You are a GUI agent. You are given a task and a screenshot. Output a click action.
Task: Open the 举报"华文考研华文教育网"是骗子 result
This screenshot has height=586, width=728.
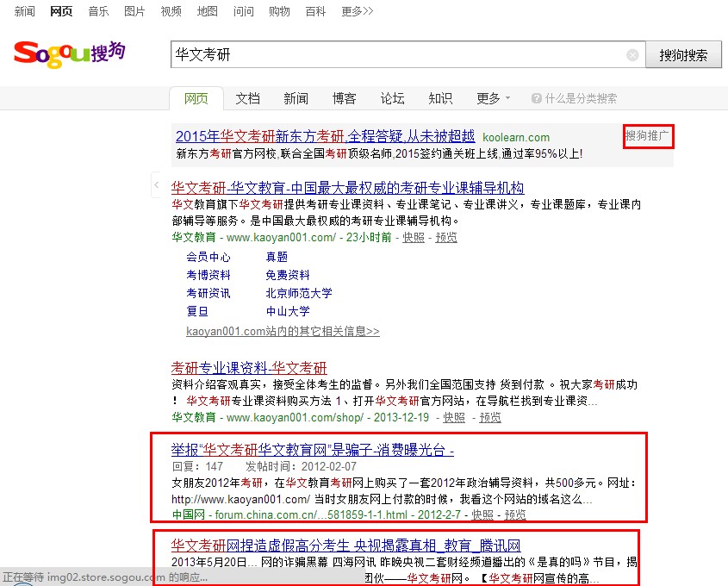coord(313,450)
